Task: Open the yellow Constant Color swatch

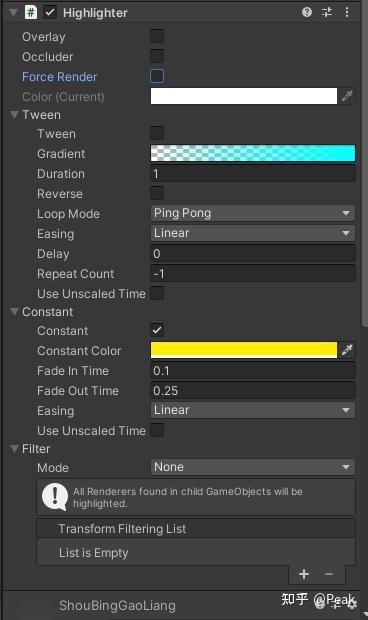Action: (244, 350)
